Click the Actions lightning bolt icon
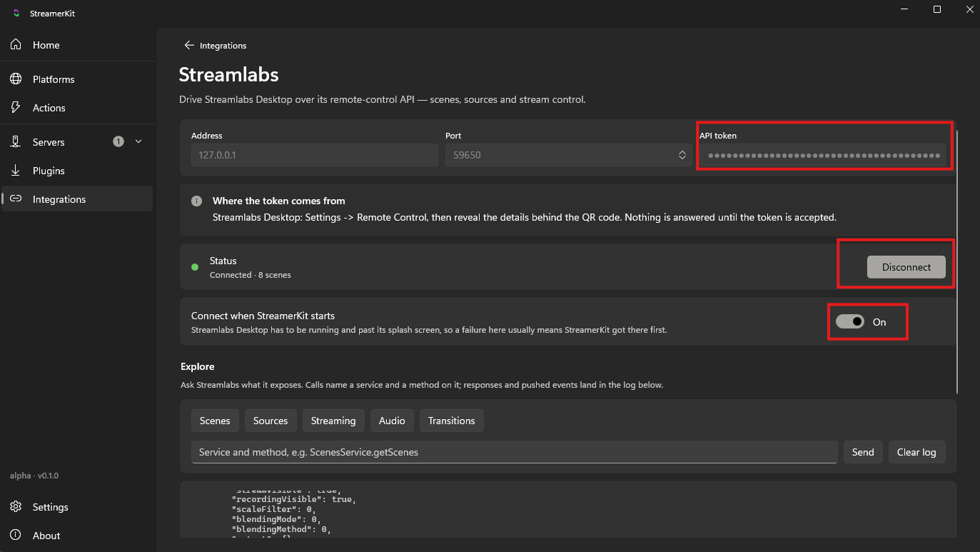 tap(16, 108)
